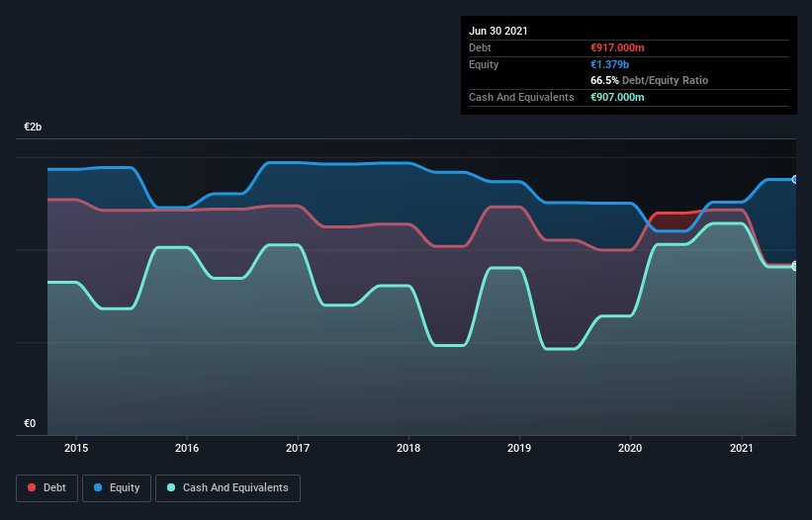The image size is (812, 520).
Task: Click the 2020 x-axis label
Action: click(x=630, y=448)
